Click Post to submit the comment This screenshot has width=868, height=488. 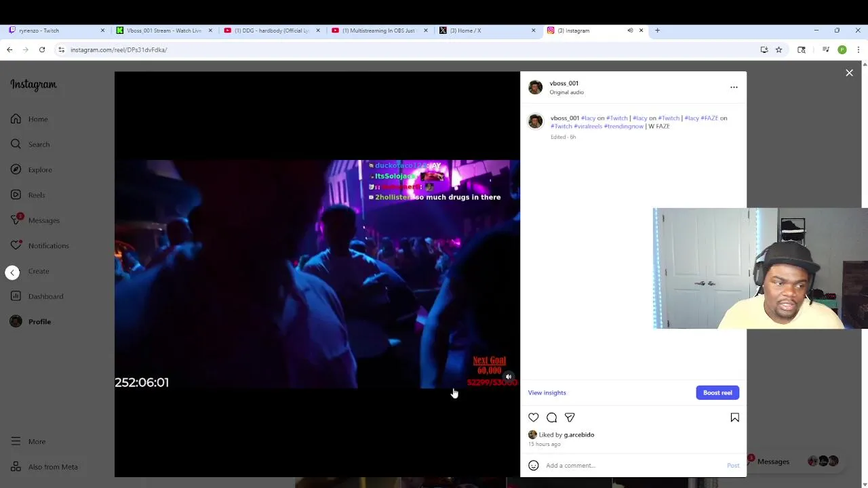coord(733,466)
